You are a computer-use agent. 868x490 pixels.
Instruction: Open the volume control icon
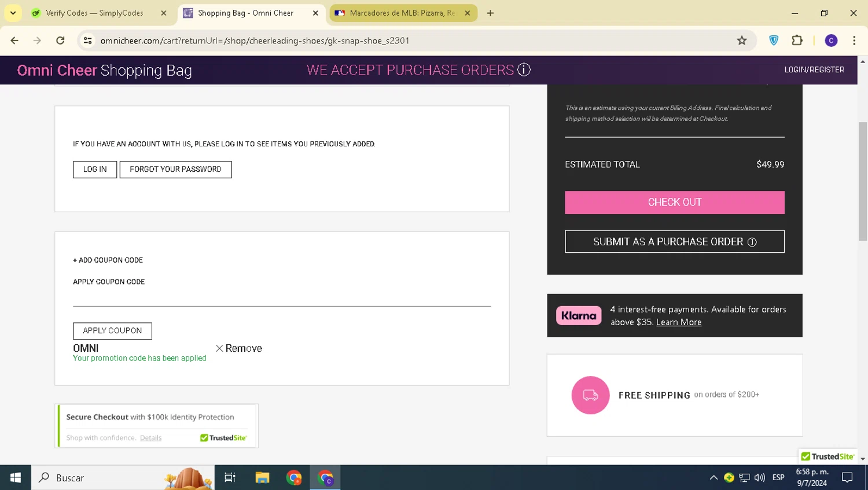pos(760,477)
